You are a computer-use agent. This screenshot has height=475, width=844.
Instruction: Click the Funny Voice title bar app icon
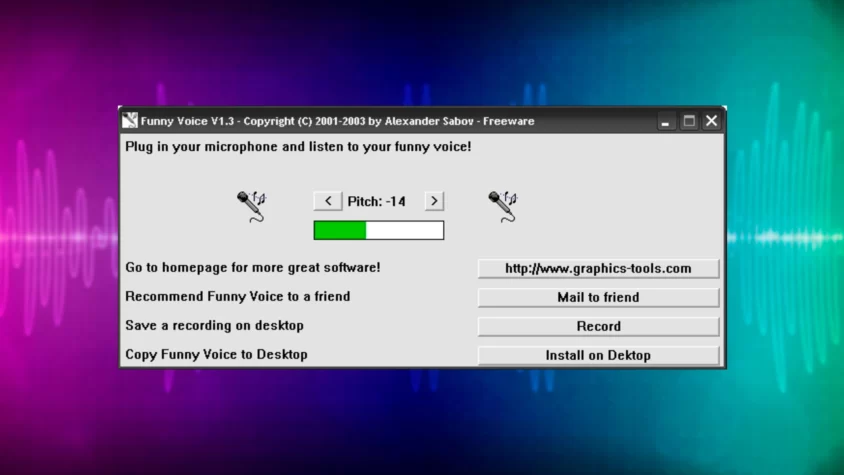[x=130, y=121]
